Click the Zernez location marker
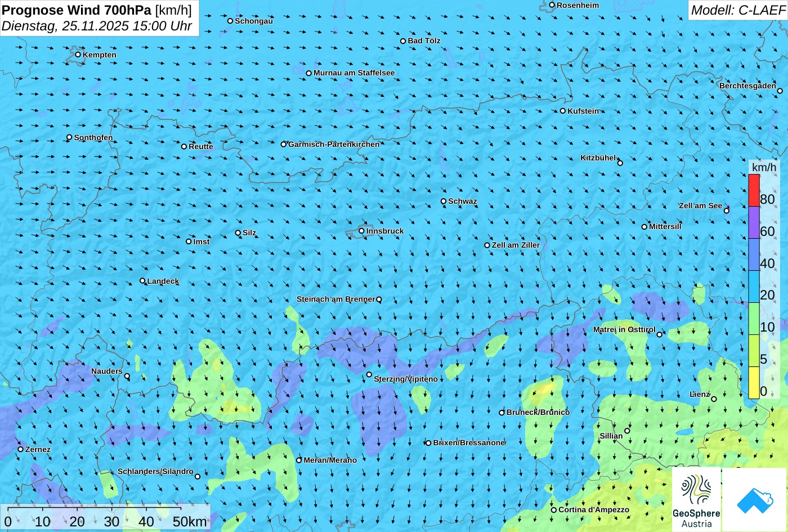The image size is (788, 532). tap(21, 449)
